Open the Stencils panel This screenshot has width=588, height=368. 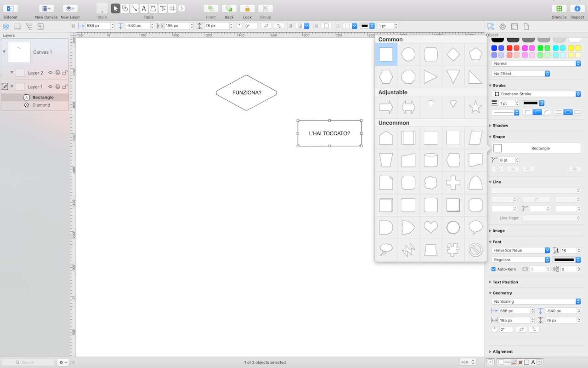559,8
